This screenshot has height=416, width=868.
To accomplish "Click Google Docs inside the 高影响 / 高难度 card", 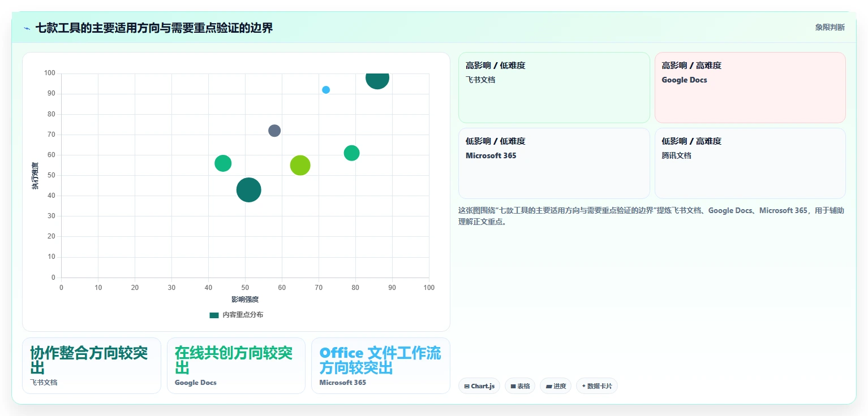I will coord(684,80).
